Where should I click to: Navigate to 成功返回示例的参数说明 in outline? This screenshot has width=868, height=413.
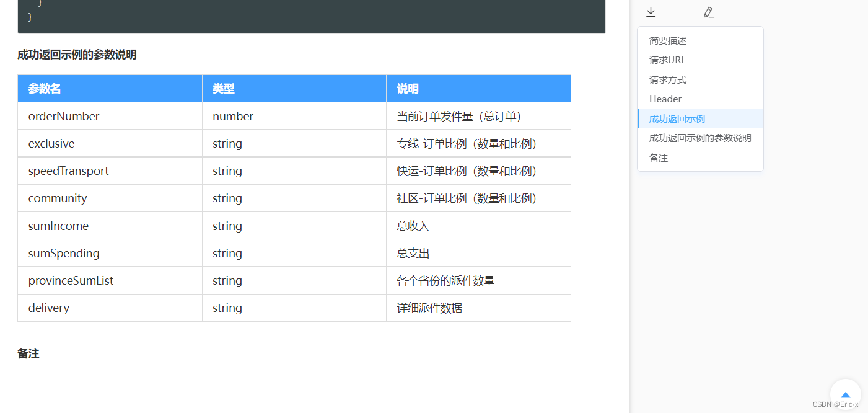pyautogui.click(x=700, y=138)
